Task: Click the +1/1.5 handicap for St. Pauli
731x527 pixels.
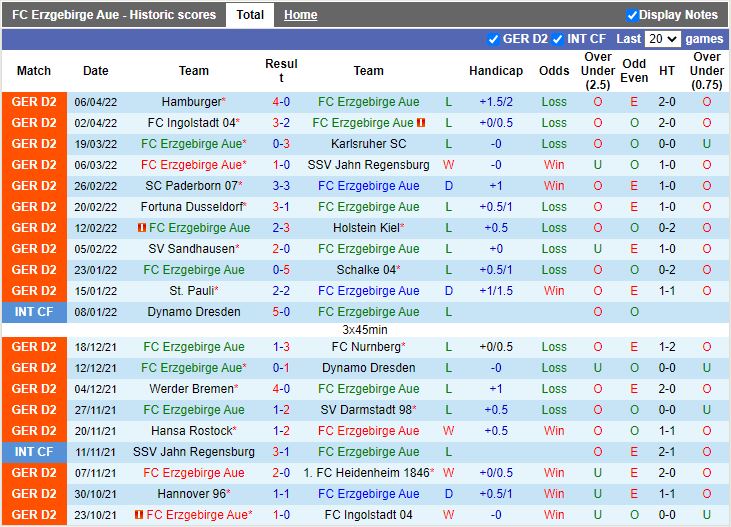Action: point(496,291)
